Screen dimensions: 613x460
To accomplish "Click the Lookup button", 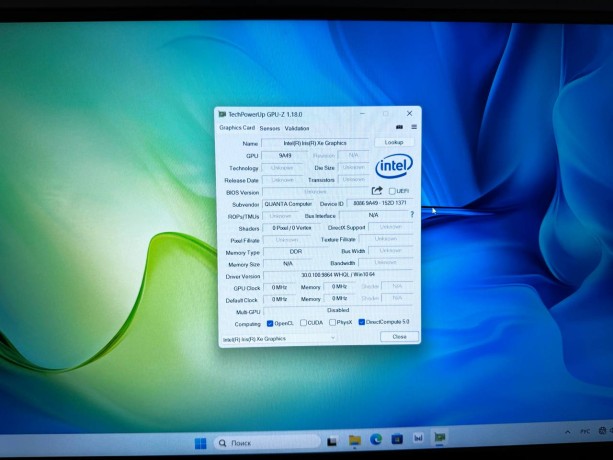I will tap(394, 143).
